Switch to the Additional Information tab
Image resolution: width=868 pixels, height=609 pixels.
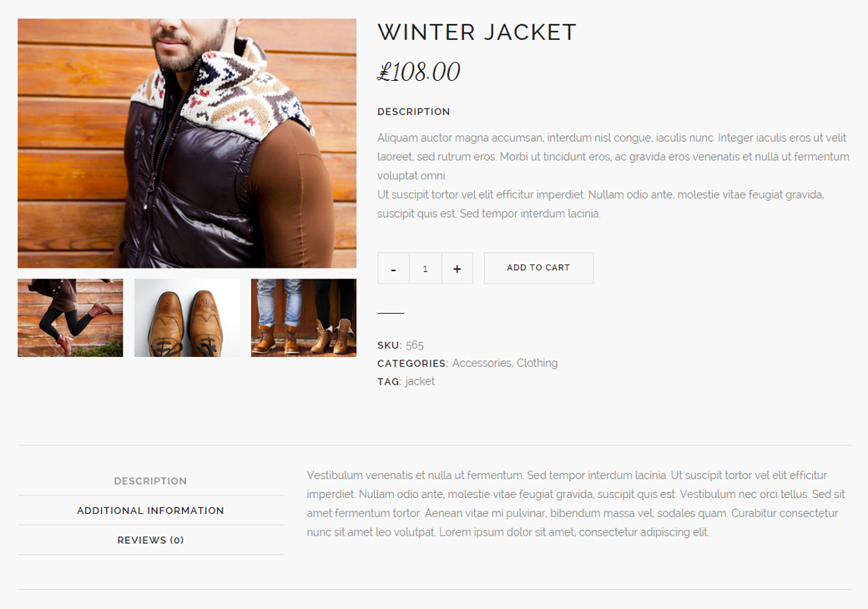pyautogui.click(x=150, y=511)
